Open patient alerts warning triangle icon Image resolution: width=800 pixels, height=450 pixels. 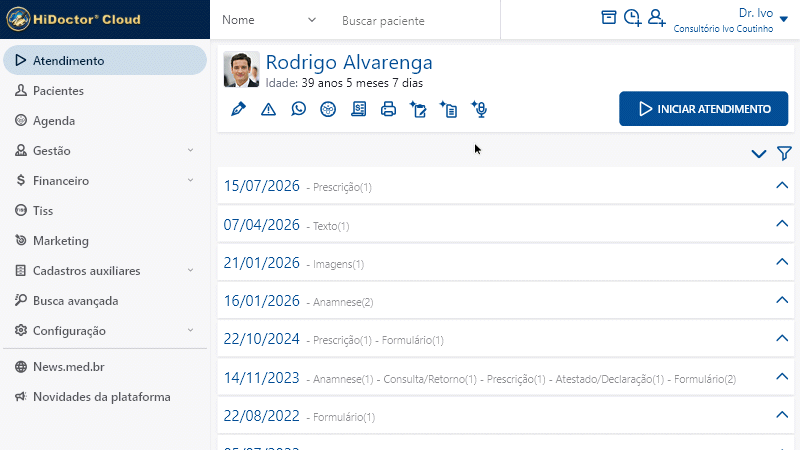268,109
